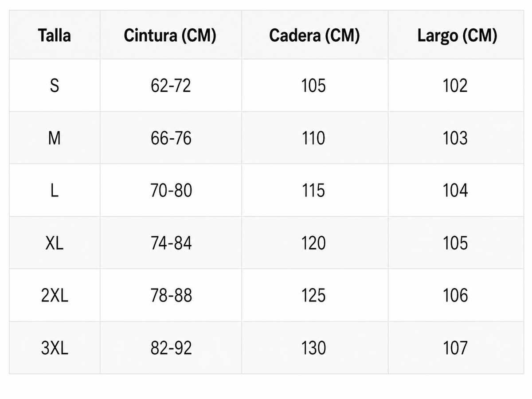Click the size S cell
Image resolution: width=532 pixels, height=399 pixels.
click(55, 85)
